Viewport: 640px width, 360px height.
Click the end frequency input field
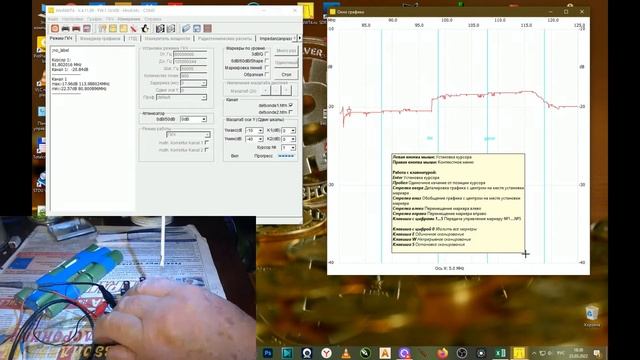(190, 61)
